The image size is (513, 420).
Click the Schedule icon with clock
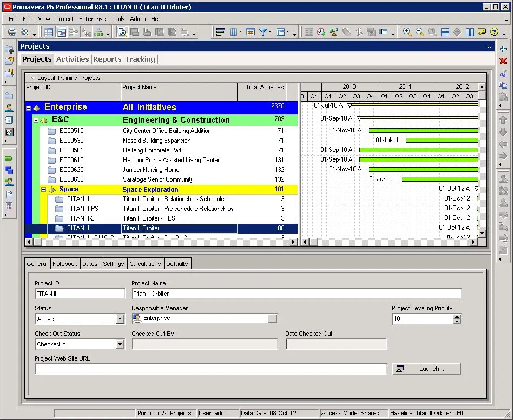click(321, 32)
